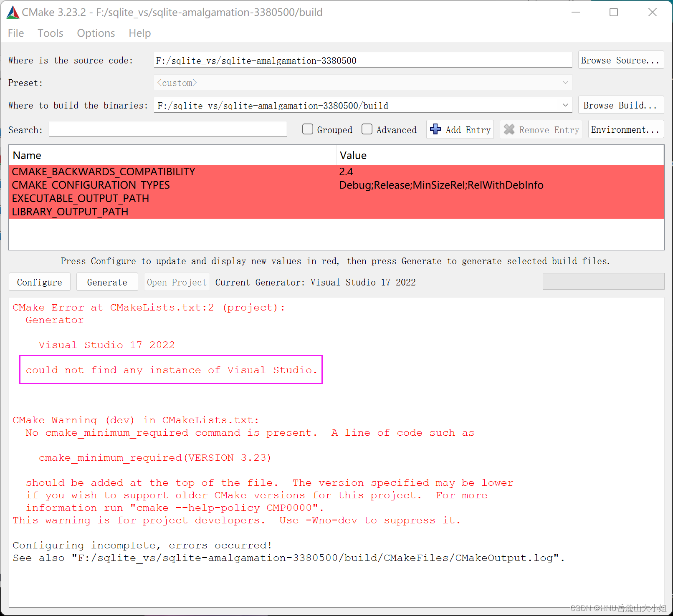Click the CMake logo icon in title bar
The height and width of the screenshot is (616, 673).
[13, 13]
